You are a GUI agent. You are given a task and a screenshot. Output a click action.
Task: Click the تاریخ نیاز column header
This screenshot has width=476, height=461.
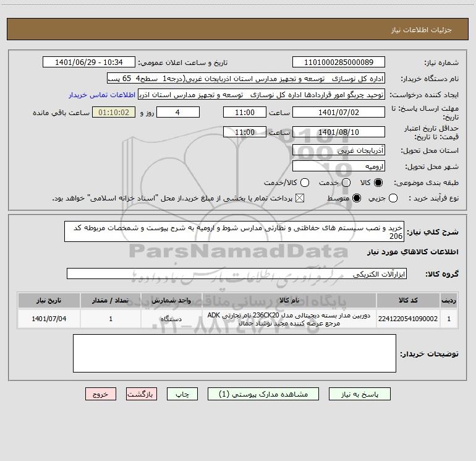tap(49, 300)
